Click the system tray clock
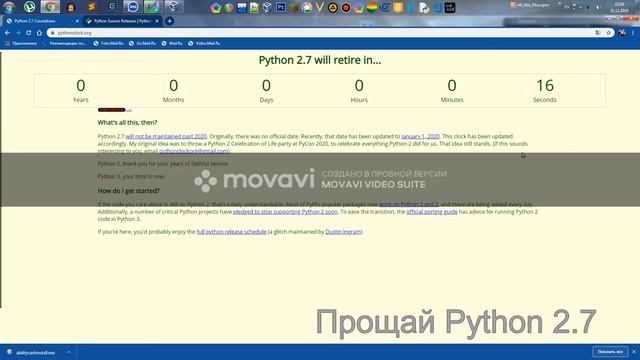This screenshot has width=640, height=360. (619, 7)
